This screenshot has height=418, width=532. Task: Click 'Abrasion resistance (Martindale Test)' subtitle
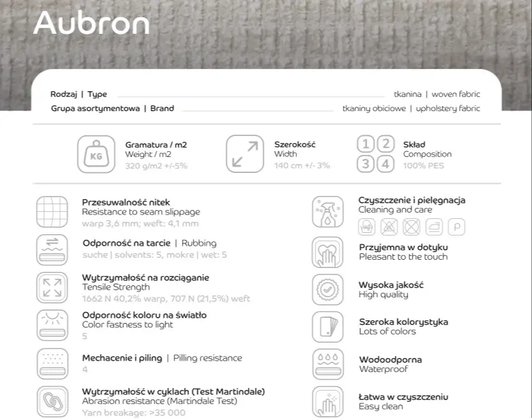tap(160, 401)
